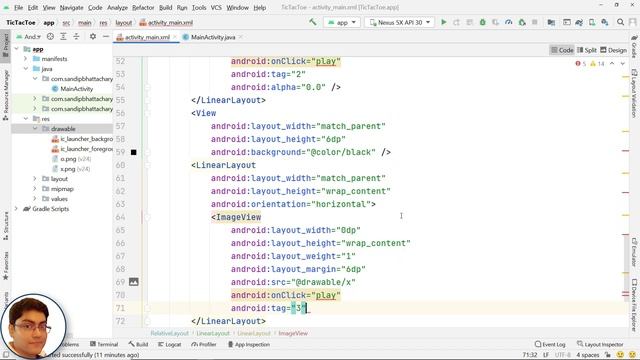Switch editor to Code view mode
The height and width of the screenshot is (360, 640).
click(x=562, y=50)
